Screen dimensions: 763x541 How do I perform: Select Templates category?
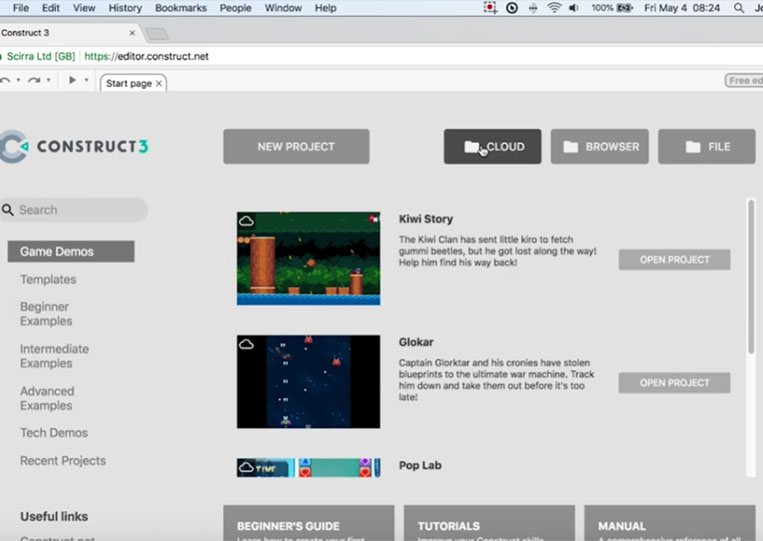point(48,279)
